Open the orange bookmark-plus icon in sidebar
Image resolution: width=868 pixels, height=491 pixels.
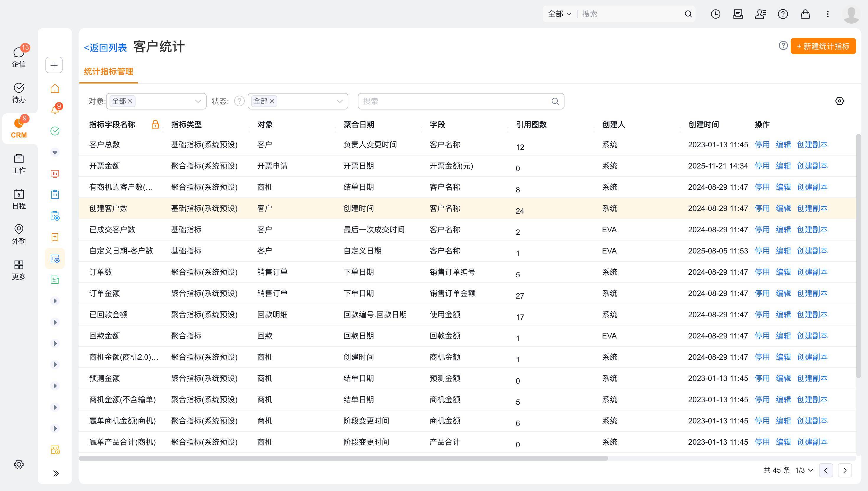[55, 237]
